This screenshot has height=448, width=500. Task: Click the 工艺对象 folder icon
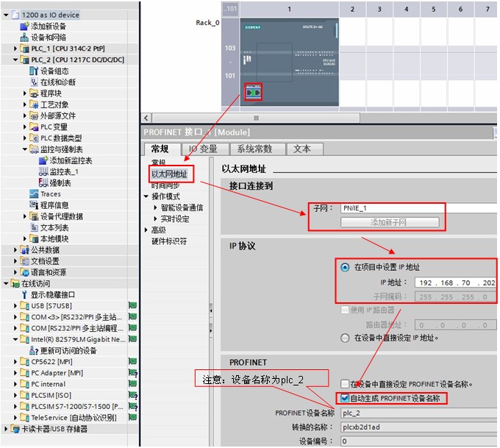(x=34, y=104)
